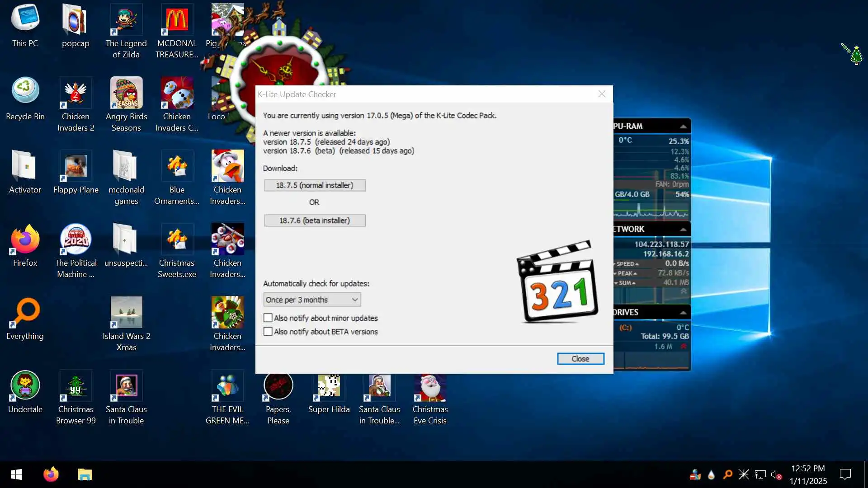Download the 18.7.6 beta installer

pos(315,221)
